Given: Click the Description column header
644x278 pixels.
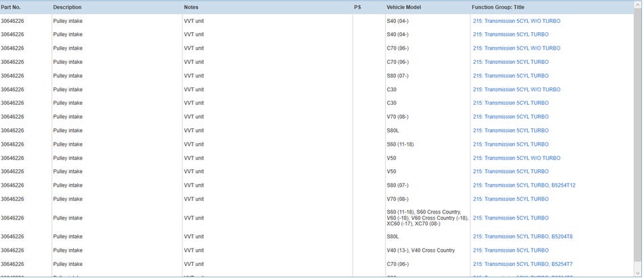Looking at the screenshot, I should click(67, 7).
